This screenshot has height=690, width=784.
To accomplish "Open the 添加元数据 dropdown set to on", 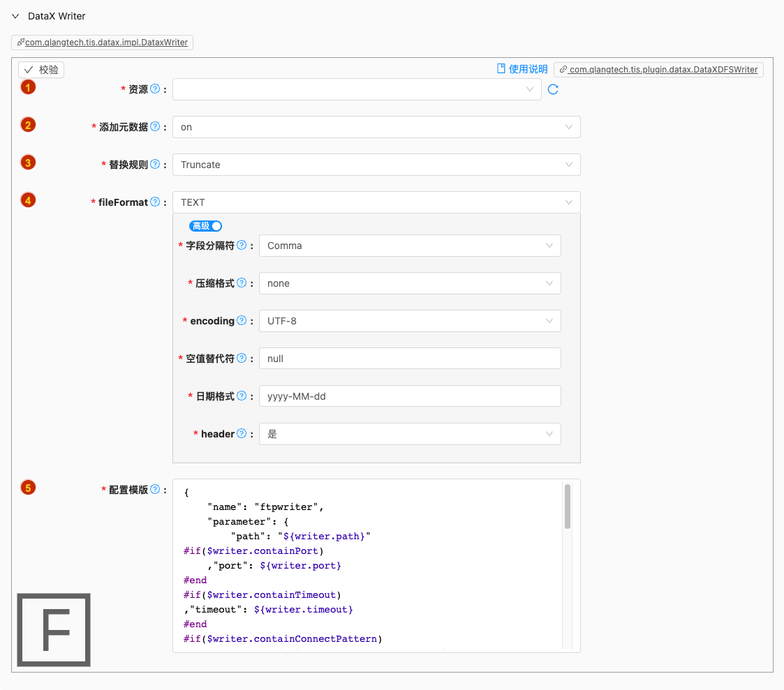I will [376, 127].
